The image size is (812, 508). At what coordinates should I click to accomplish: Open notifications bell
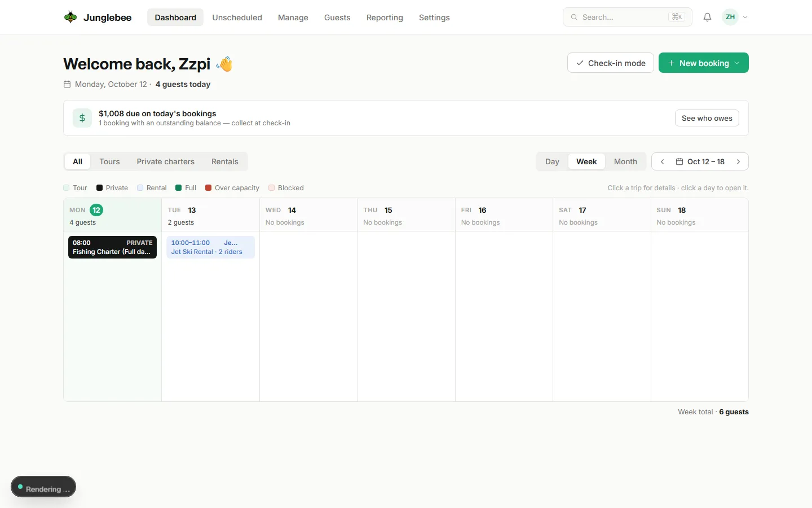(707, 17)
